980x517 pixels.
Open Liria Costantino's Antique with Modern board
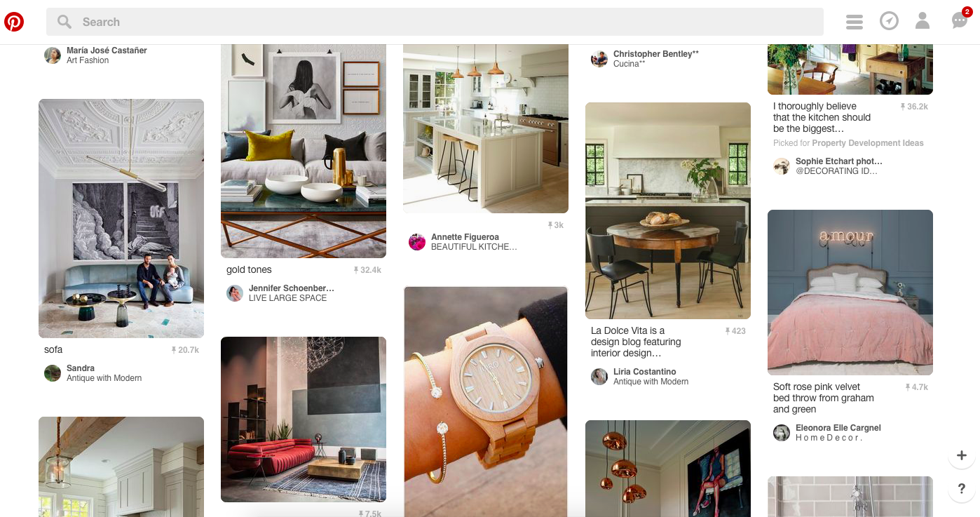click(x=651, y=382)
